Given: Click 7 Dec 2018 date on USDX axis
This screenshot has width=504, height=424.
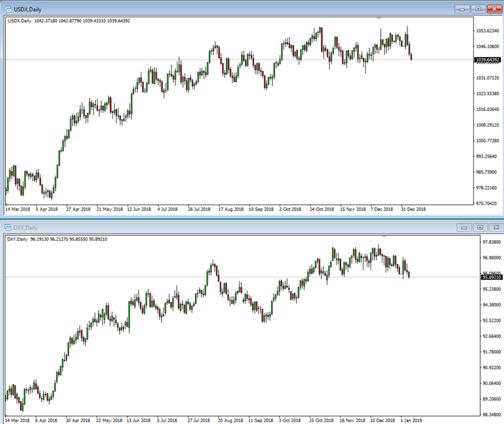Looking at the screenshot, I should (x=382, y=209).
